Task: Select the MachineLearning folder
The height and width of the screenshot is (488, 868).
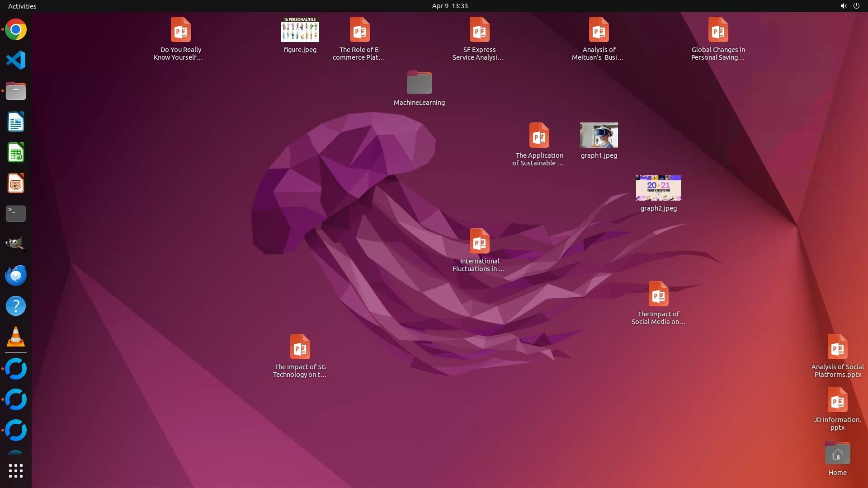Action: tap(419, 83)
